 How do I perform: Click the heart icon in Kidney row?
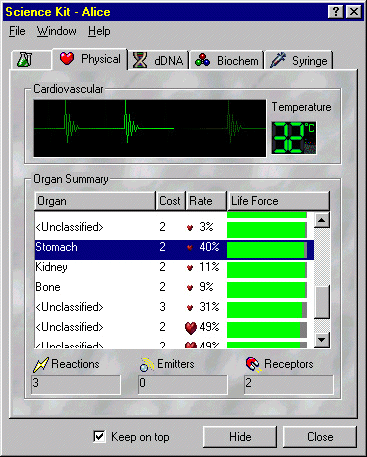point(190,268)
